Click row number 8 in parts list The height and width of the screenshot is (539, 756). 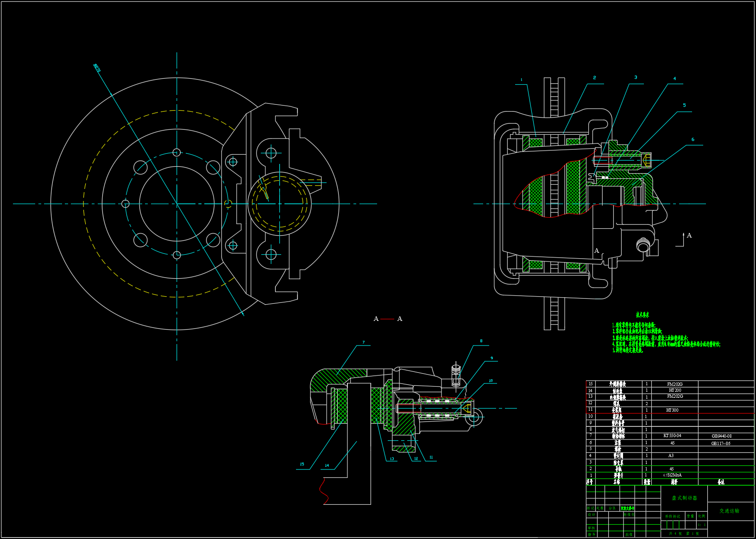coord(590,429)
